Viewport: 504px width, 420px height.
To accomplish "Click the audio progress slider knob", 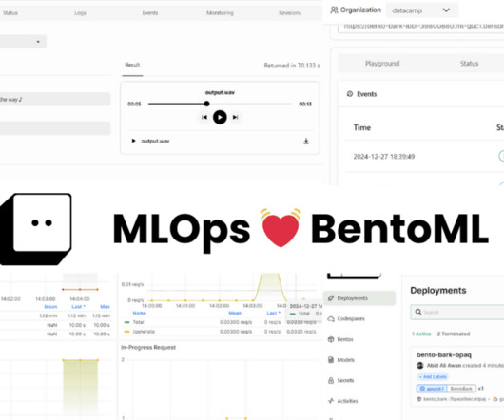I will [x=206, y=104].
